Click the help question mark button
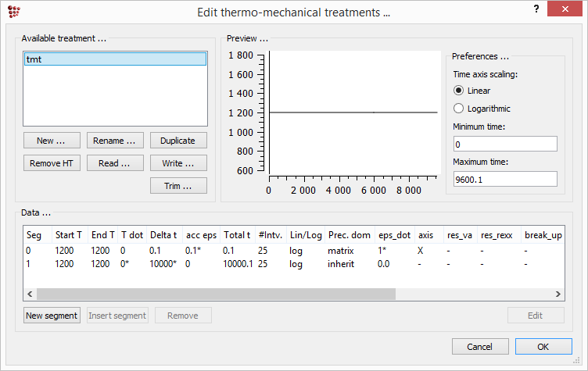588x371 pixels. click(536, 10)
